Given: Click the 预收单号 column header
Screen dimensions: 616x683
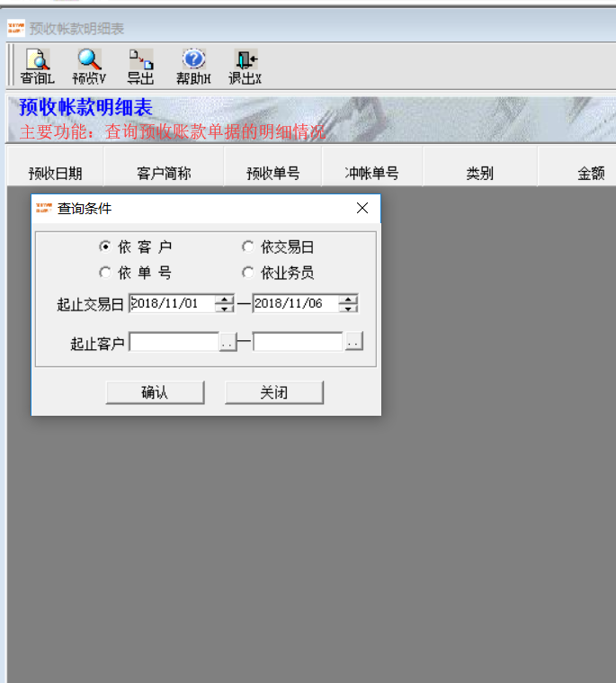Looking at the screenshot, I should (273, 166).
